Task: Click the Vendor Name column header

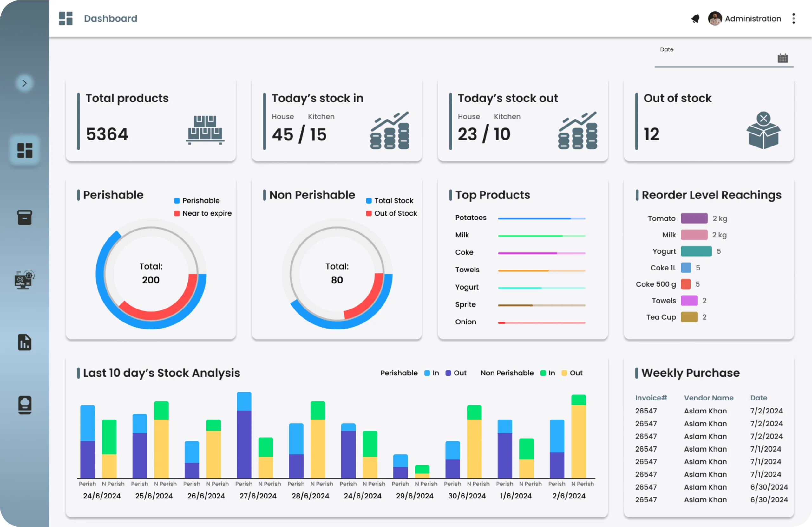Action: (x=709, y=398)
